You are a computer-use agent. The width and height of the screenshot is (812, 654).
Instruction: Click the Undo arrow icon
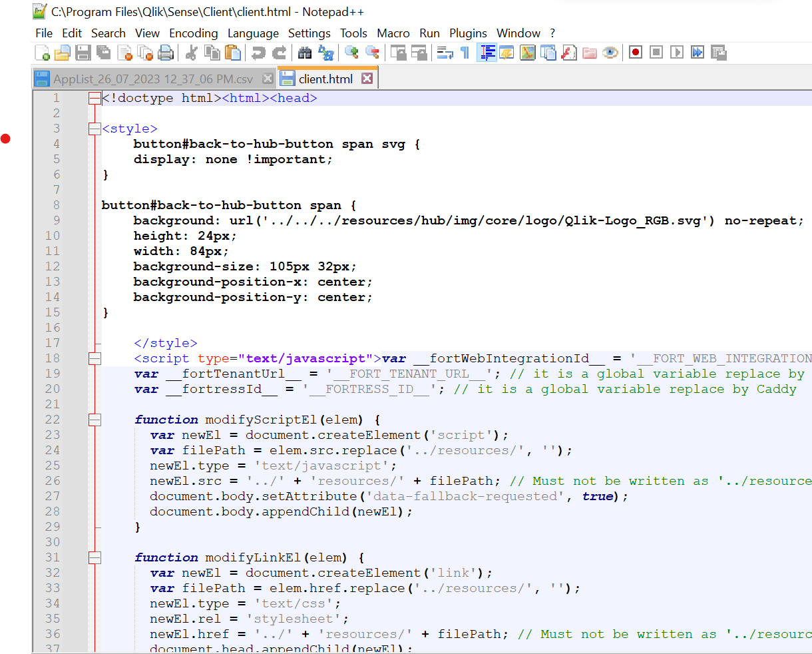point(257,52)
